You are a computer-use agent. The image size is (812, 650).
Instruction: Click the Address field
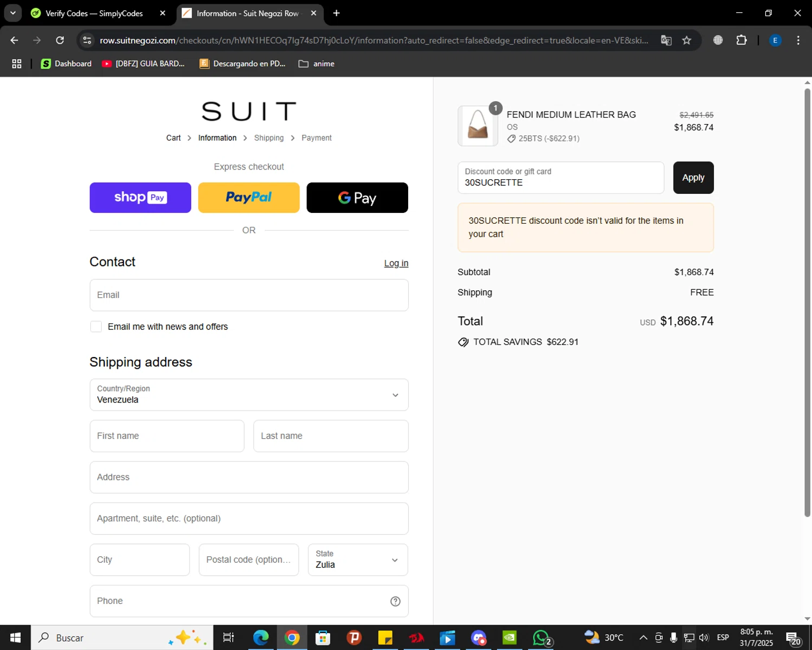(x=249, y=477)
